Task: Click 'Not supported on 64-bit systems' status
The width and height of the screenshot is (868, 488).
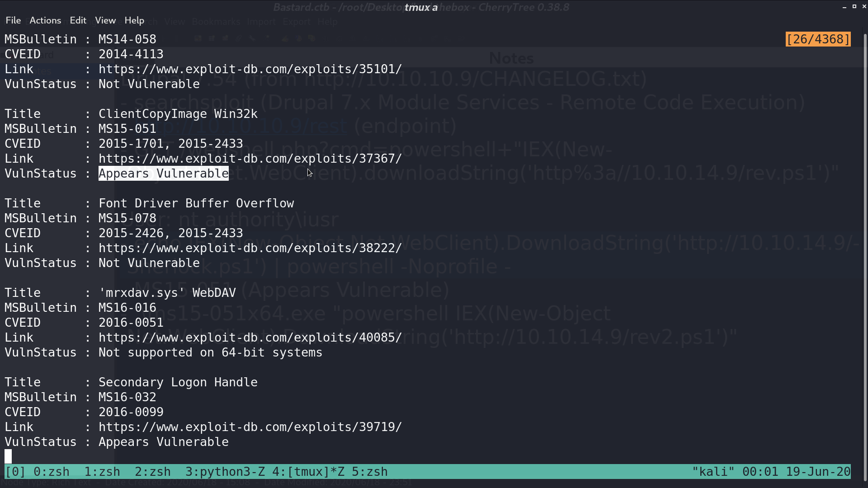Action: click(x=211, y=352)
